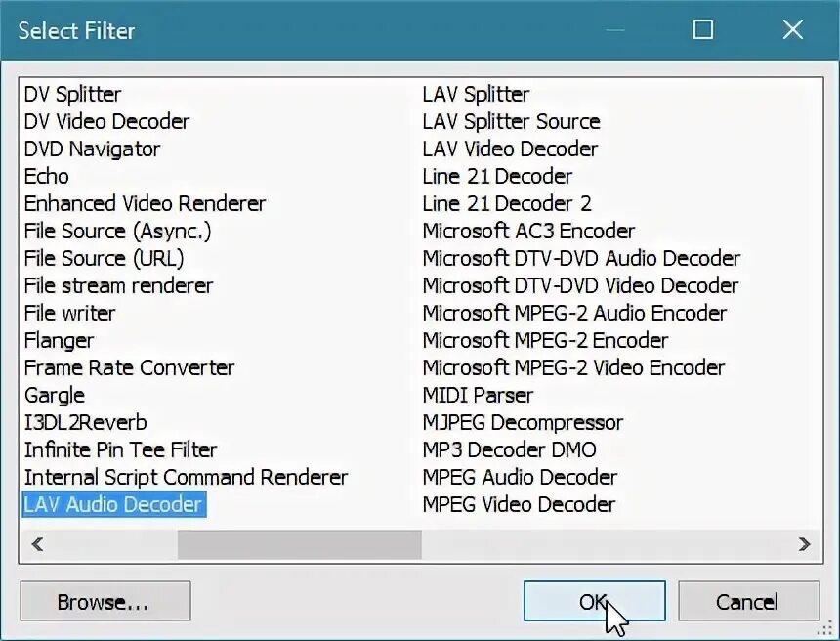The height and width of the screenshot is (641, 840).
Task: Select Microsoft DTV-DVD Audio Decoder
Action: [582, 258]
